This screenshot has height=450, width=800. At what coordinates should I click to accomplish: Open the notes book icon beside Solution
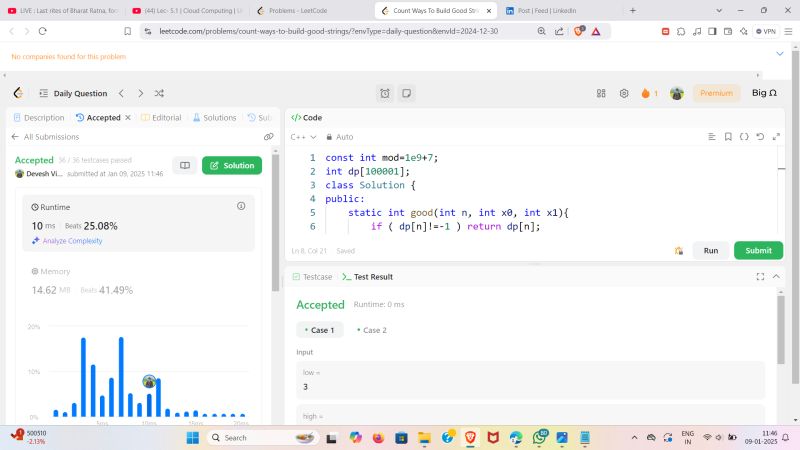(x=185, y=165)
